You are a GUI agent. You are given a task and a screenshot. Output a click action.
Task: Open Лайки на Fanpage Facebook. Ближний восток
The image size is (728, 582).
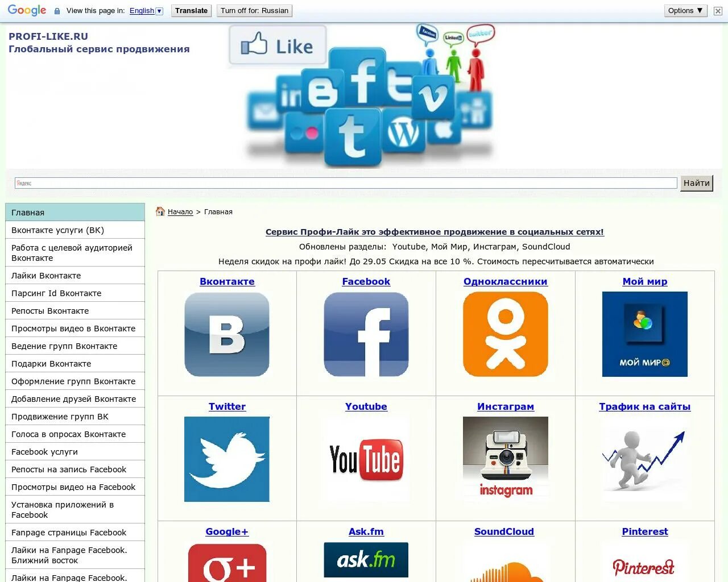click(75, 555)
